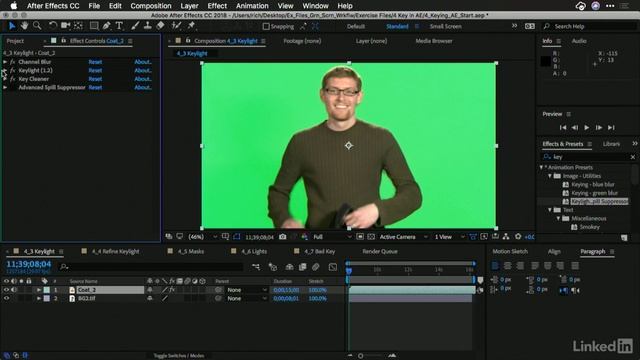Mute audio of the Coat_2 layer
The image size is (640, 360).
tap(14, 290)
